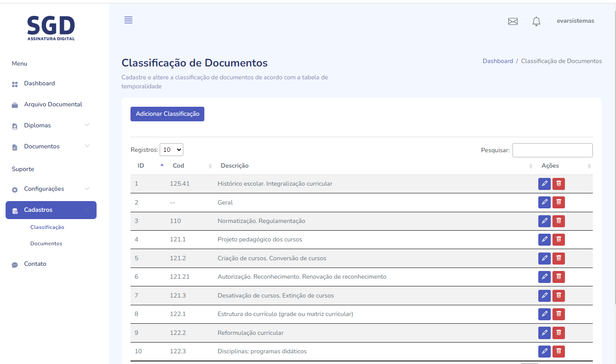
Task: Go to Contato in the sidebar
Action: click(x=35, y=264)
